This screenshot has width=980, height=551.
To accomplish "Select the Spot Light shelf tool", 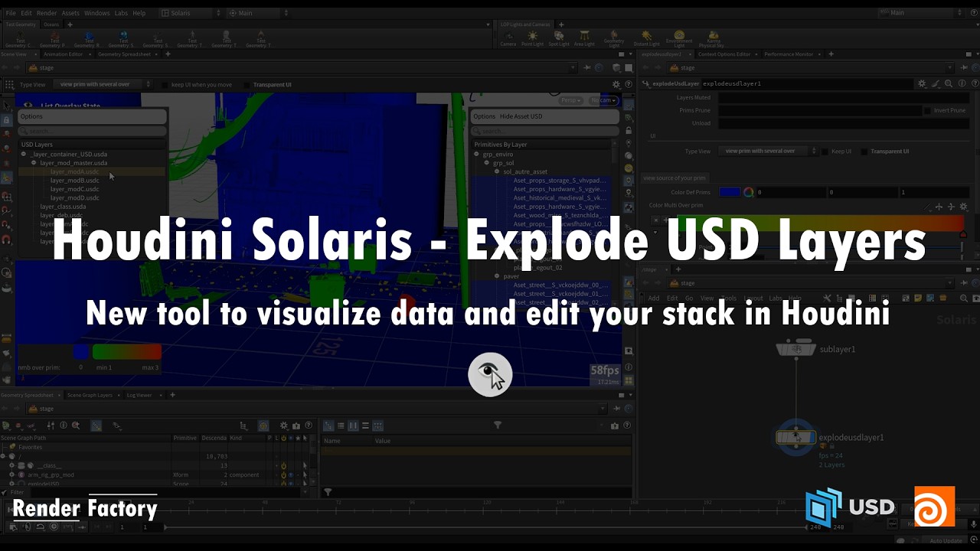I will pyautogui.click(x=559, y=38).
